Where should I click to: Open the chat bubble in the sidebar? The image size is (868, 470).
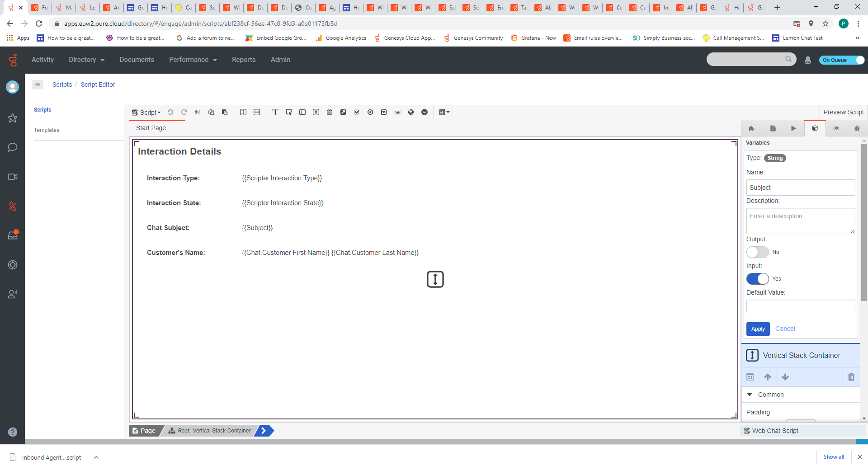coord(13,147)
